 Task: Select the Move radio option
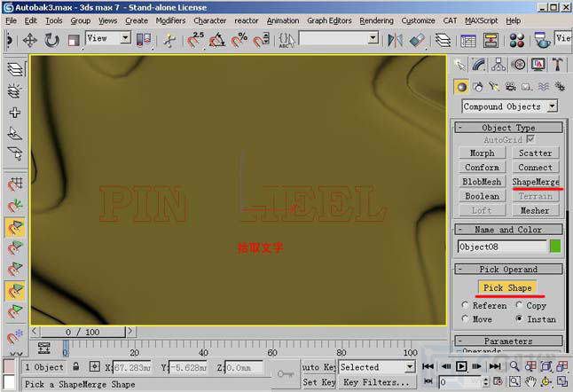[465, 319]
